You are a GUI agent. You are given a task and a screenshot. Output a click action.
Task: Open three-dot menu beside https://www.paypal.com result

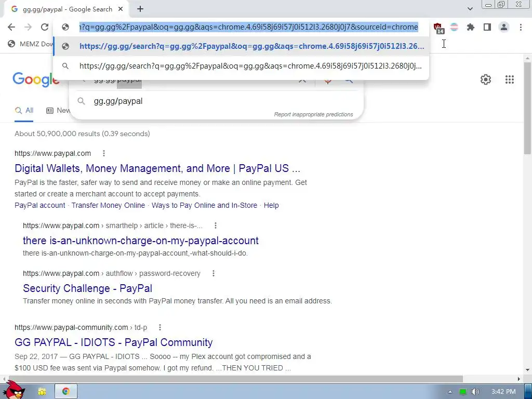104,153
